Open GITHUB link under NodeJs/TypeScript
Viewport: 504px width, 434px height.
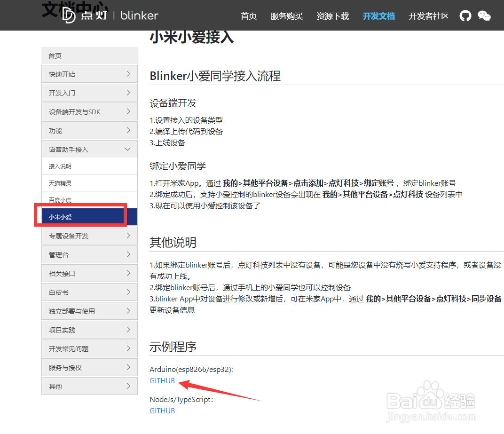[x=162, y=411]
